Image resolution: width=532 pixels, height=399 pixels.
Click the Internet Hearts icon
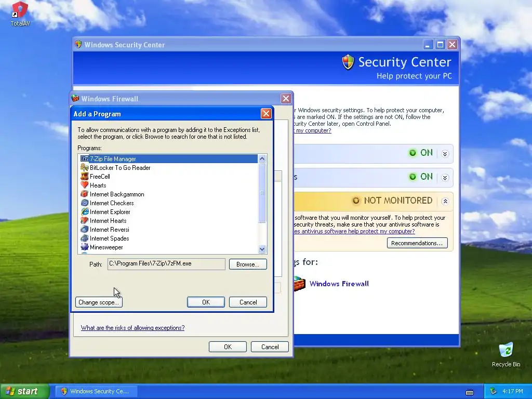tap(85, 220)
